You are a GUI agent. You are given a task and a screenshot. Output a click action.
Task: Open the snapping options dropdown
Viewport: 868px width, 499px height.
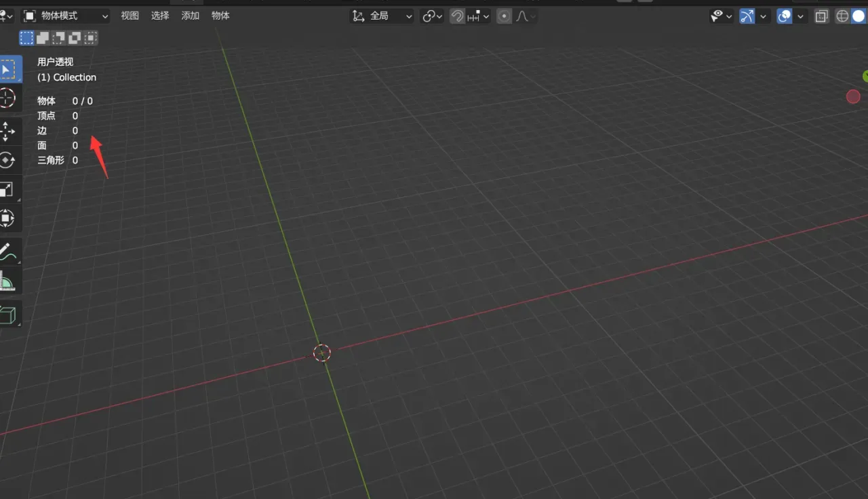pyautogui.click(x=479, y=16)
